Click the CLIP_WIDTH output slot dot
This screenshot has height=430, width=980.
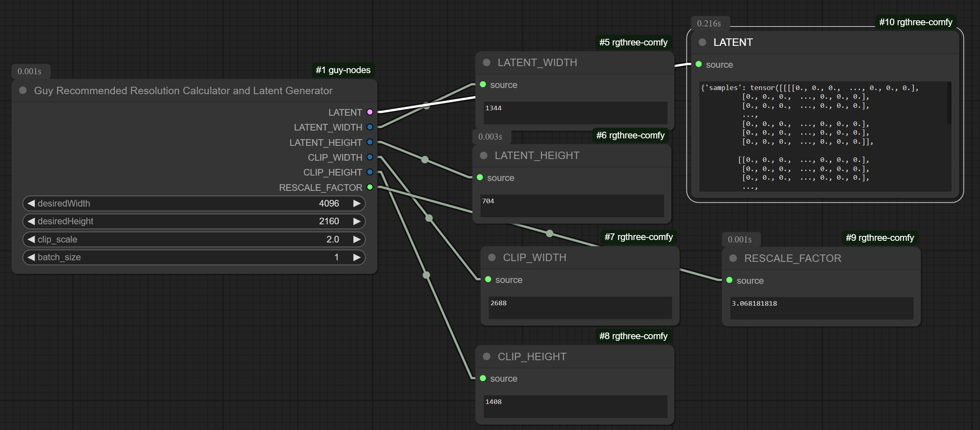tap(370, 157)
